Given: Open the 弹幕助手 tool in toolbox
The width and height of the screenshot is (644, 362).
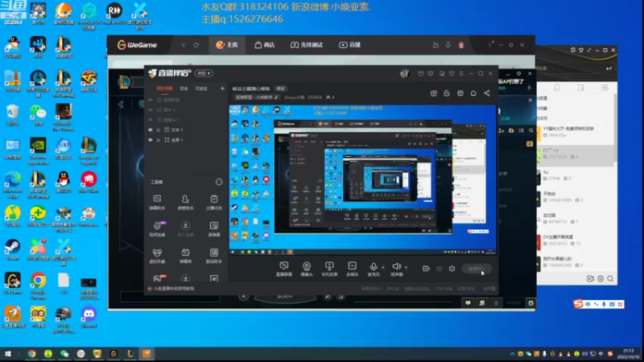Looking at the screenshot, I should (157, 203).
